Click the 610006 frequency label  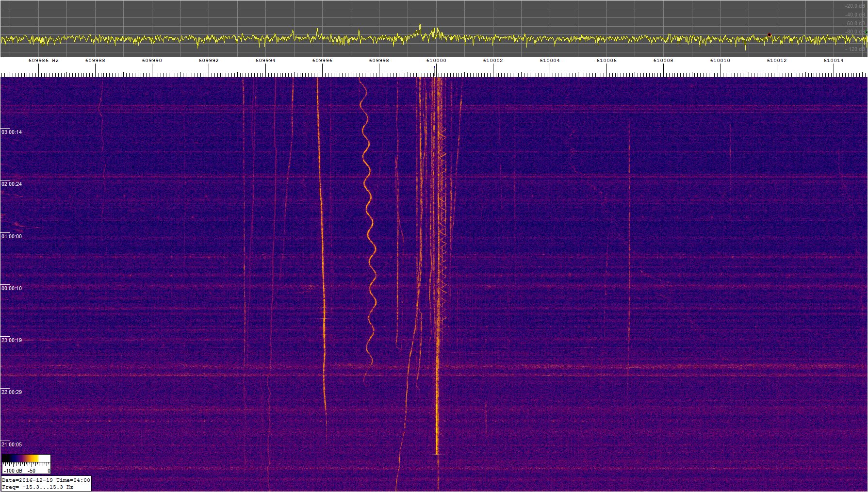tap(606, 61)
